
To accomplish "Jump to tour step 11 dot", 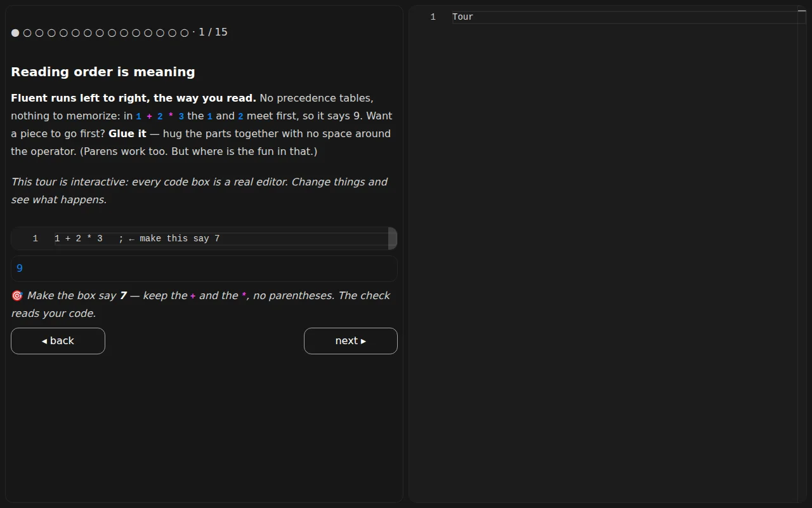I will tap(136, 33).
